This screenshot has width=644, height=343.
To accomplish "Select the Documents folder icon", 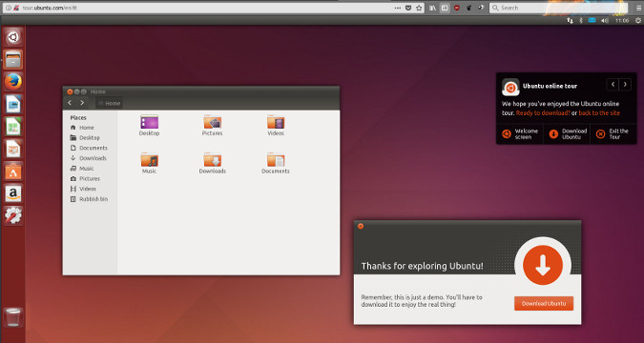I will point(276,163).
